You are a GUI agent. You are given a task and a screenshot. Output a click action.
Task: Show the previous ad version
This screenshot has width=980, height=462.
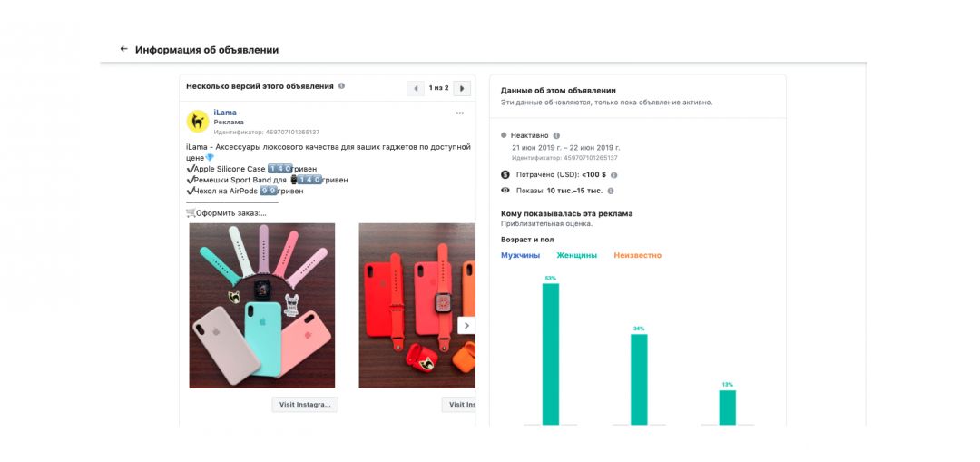pos(416,88)
